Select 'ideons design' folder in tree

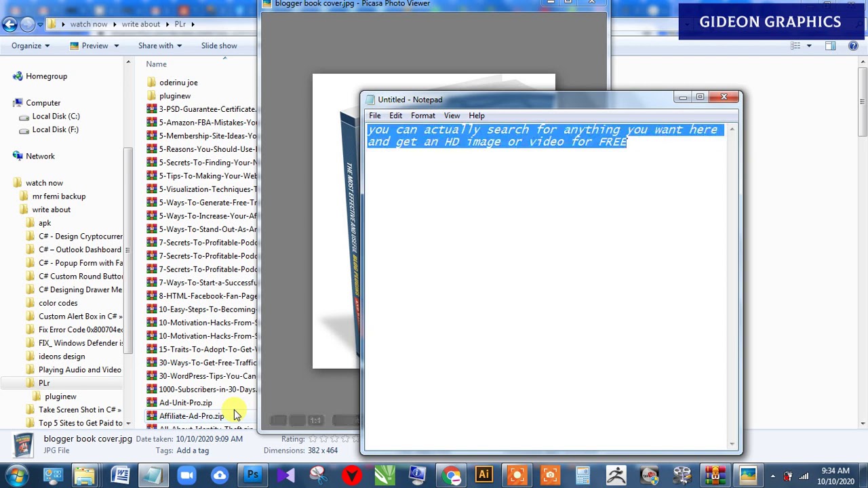tap(61, 357)
